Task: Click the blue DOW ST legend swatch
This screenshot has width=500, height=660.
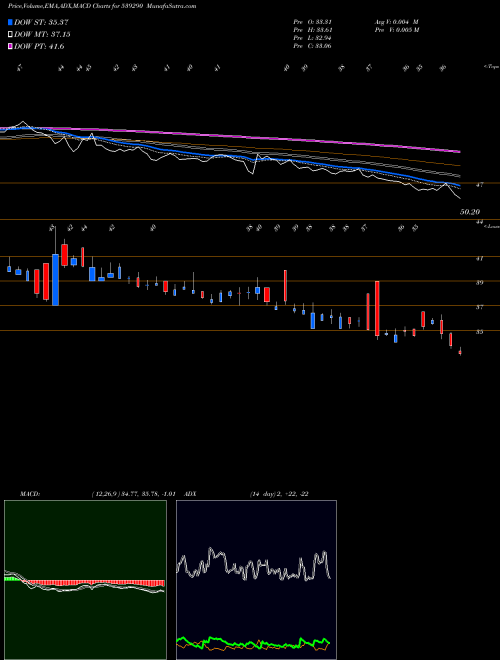Action: [x=10, y=22]
